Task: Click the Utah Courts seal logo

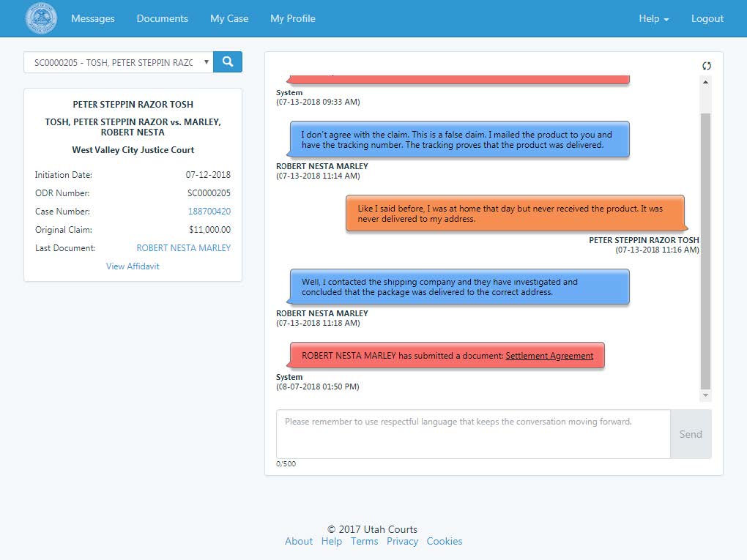Action: click(x=41, y=18)
